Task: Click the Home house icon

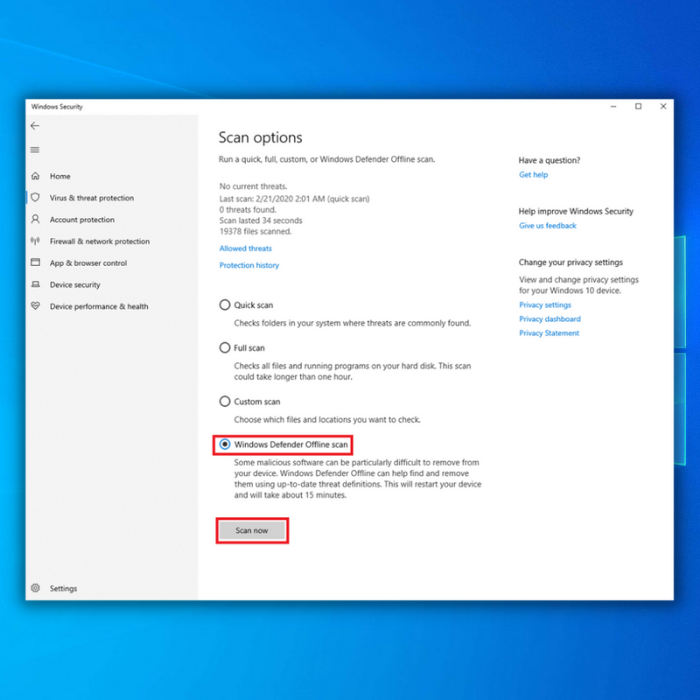Action: click(x=35, y=176)
